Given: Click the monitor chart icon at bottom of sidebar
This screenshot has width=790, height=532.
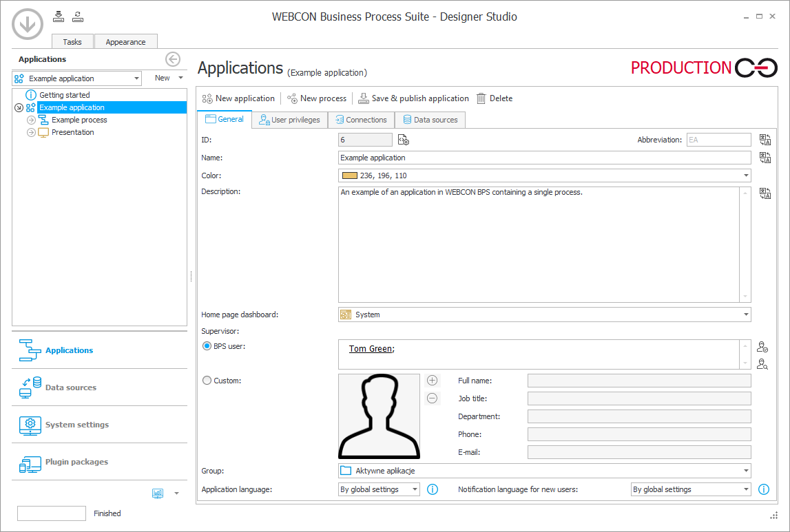Looking at the screenshot, I should [x=158, y=493].
